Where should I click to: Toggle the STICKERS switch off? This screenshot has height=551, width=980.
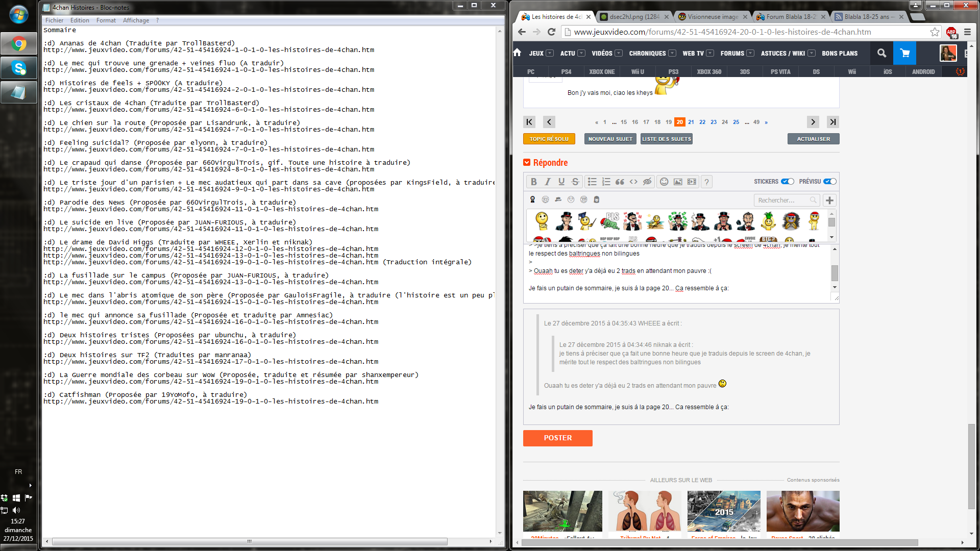[788, 182]
